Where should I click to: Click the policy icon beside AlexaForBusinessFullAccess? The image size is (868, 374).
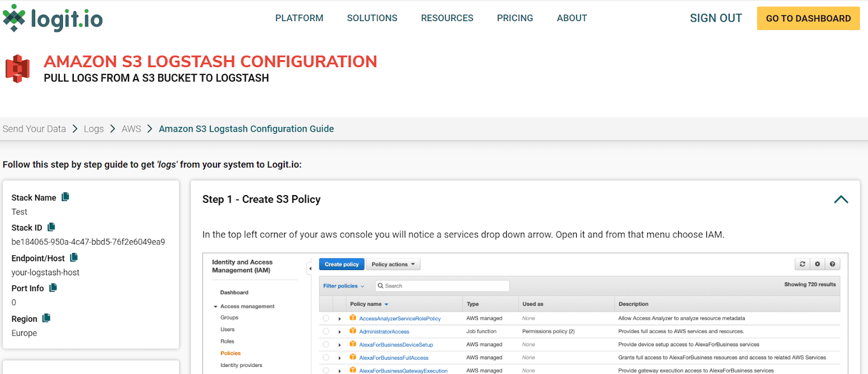click(x=353, y=357)
